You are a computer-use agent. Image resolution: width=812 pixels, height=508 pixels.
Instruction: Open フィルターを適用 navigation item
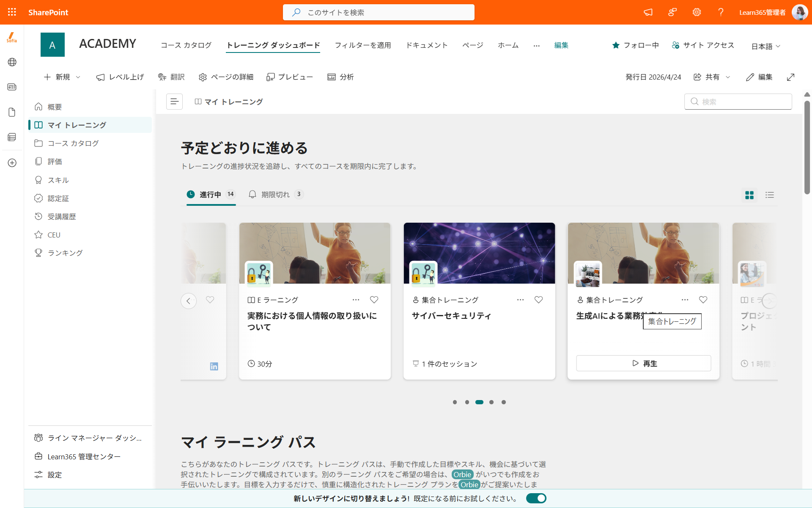click(x=363, y=45)
